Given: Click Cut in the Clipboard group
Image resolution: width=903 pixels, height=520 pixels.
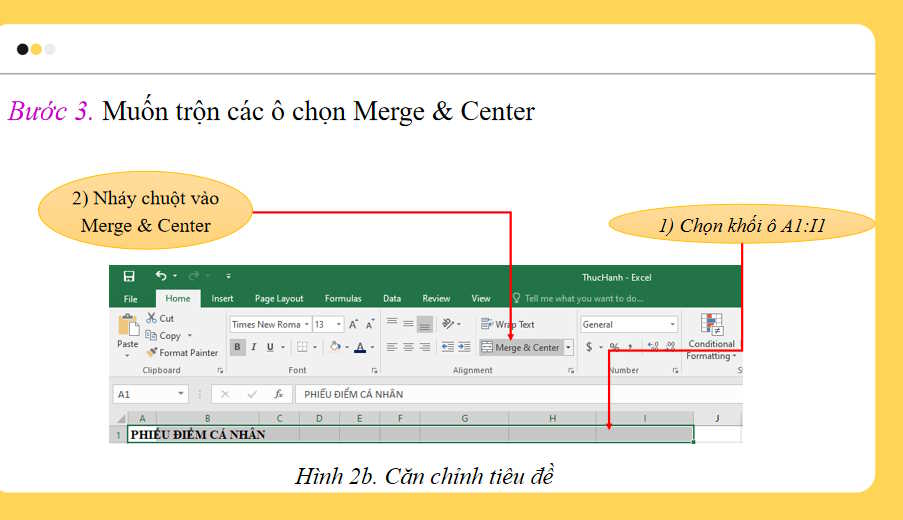Looking at the screenshot, I should tap(160, 318).
